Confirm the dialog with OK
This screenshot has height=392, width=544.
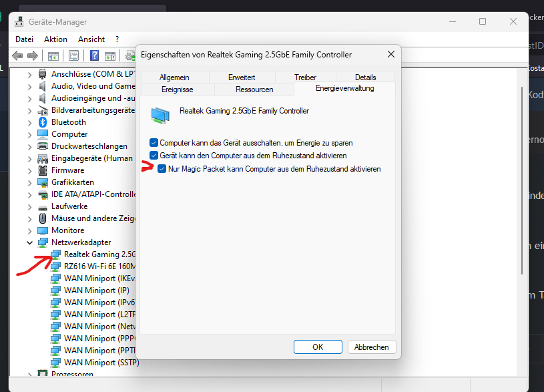click(318, 347)
